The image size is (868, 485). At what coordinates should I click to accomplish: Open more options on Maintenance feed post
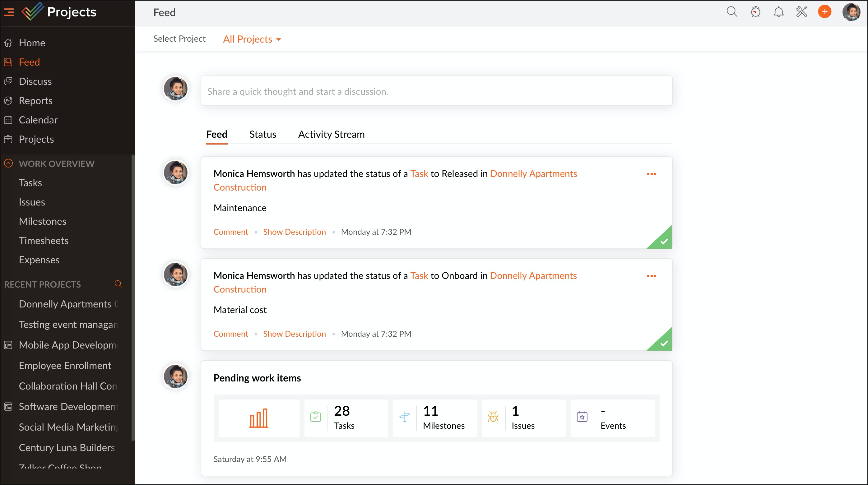click(x=651, y=174)
